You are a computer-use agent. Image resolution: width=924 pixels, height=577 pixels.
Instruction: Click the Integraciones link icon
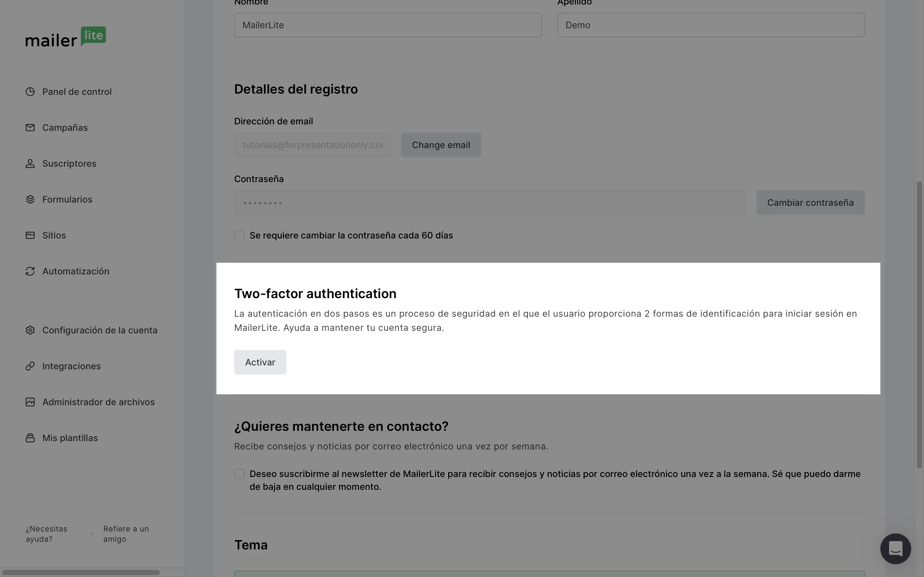[30, 366]
